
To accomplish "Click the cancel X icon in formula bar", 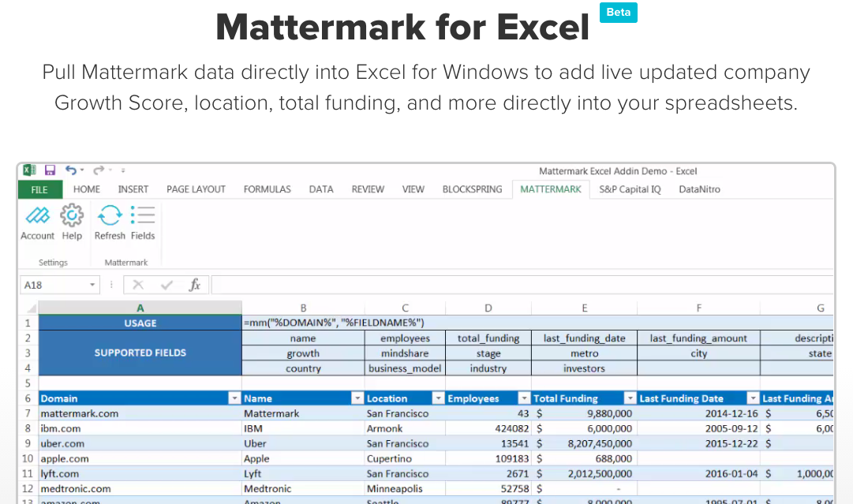I will click(x=138, y=285).
